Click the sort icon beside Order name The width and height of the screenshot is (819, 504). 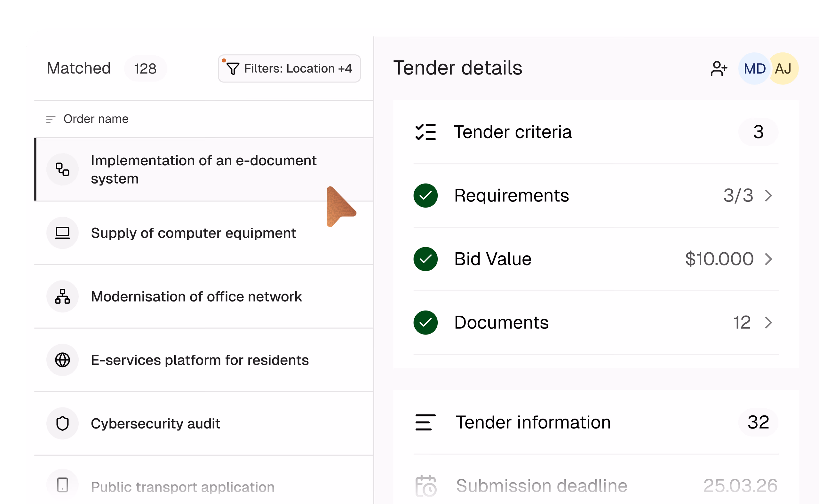coord(51,119)
